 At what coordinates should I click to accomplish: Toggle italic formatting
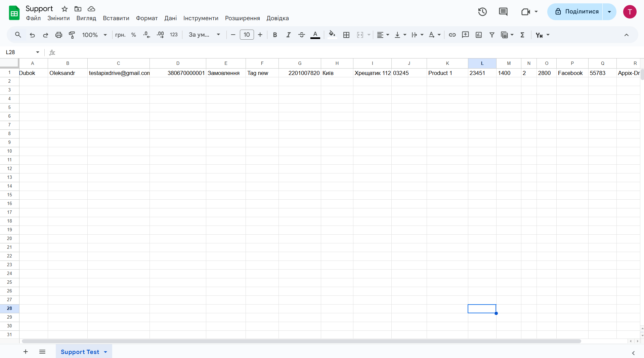[x=288, y=35]
